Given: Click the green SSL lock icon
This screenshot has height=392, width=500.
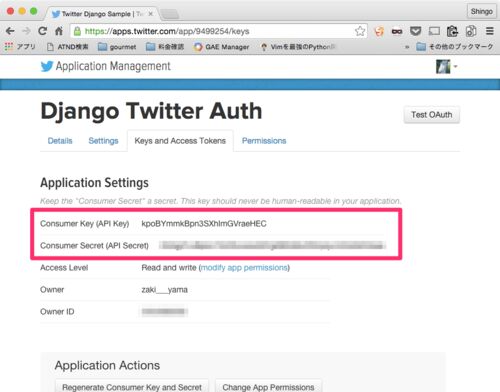Looking at the screenshot, I should click(77, 31).
